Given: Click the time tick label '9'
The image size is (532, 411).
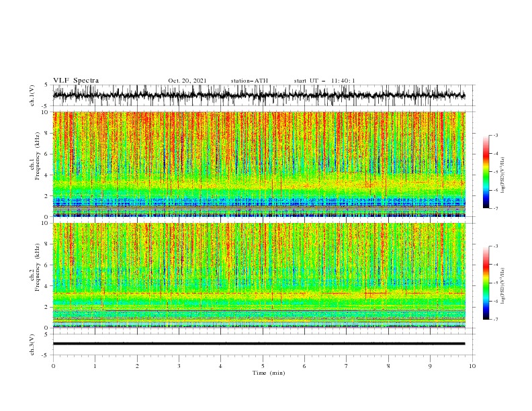Looking at the screenshot, I should 430,366.
